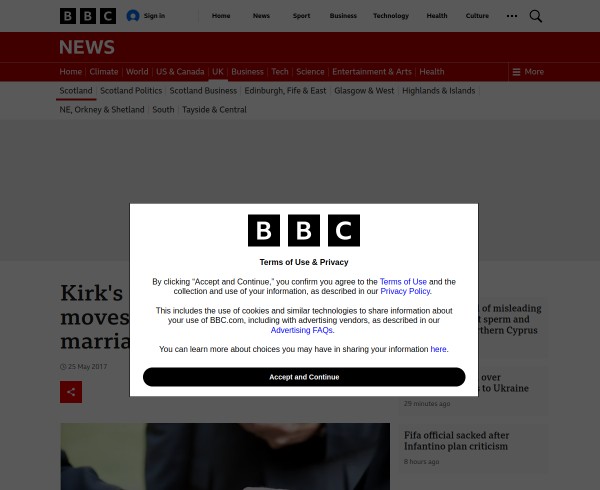Image resolution: width=600 pixels, height=490 pixels.
Task: Select Business in red news bar
Action: (248, 72)
